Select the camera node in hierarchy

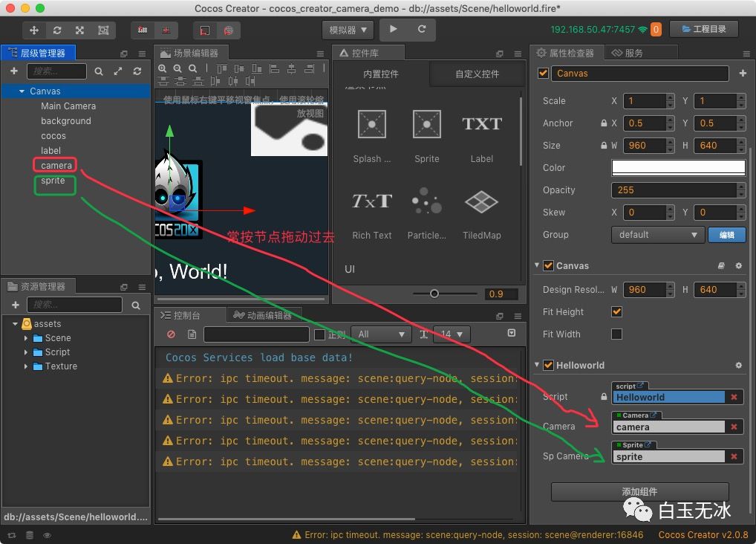(x=56, y=165)
